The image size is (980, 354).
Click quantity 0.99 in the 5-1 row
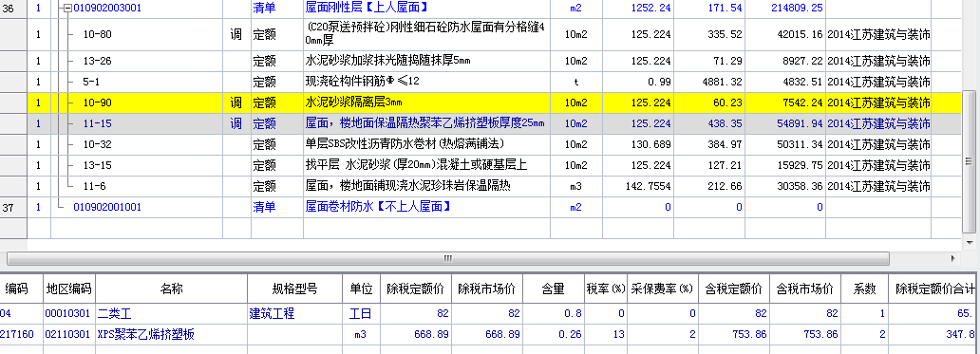[x=660, y=82]
